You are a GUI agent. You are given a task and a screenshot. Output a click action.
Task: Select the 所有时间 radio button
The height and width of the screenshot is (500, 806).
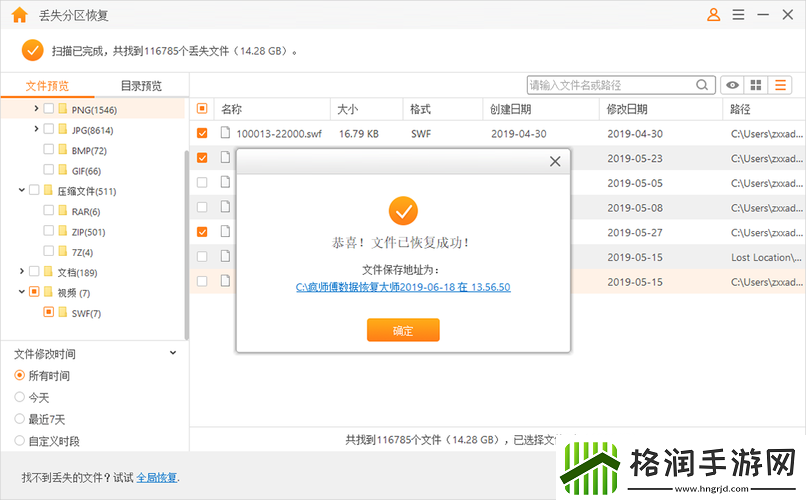pyautogui.click(x=20, y=375)
